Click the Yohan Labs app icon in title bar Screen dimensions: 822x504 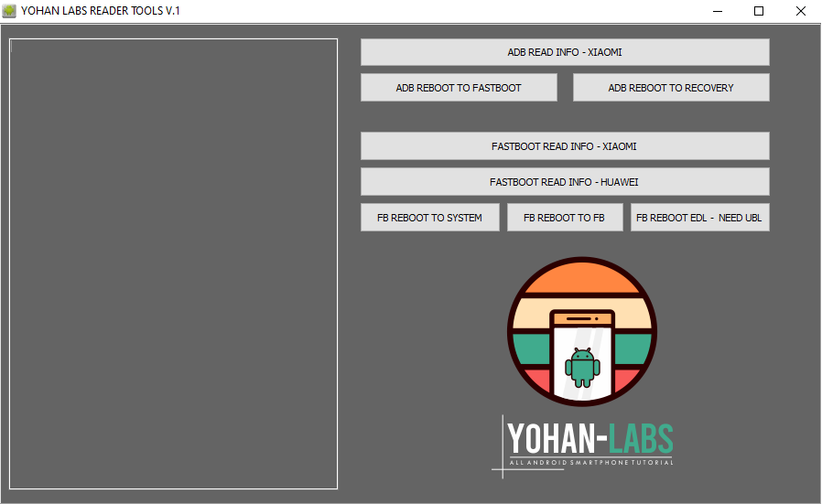click(9, 10)
